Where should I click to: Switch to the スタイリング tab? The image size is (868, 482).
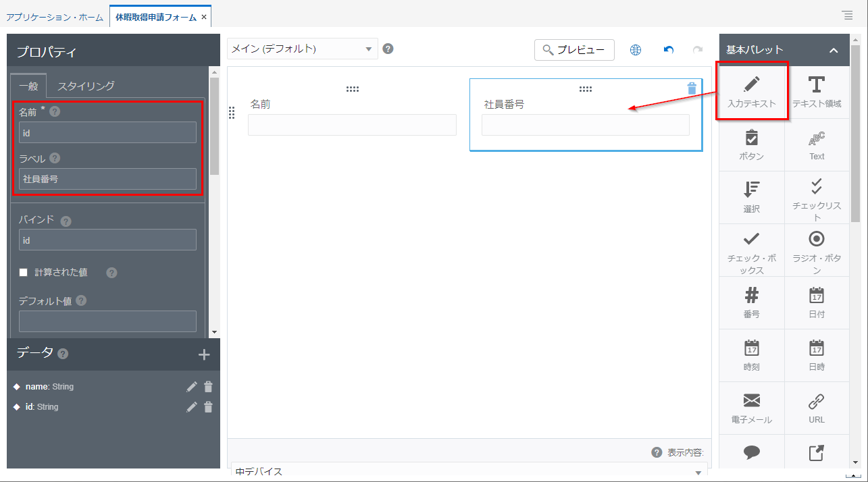click(x=86, y=86)
